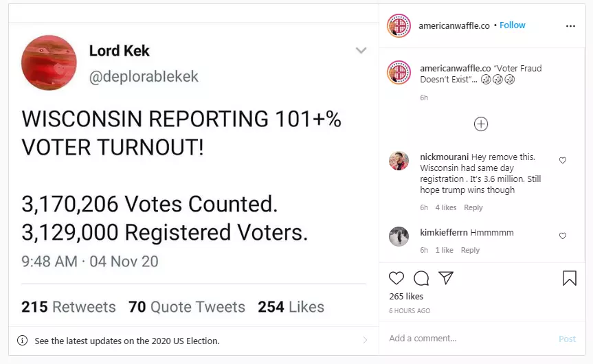The image size is (593, 364).
Task: Like the post with the heart icon
Action: coord(396,278)
